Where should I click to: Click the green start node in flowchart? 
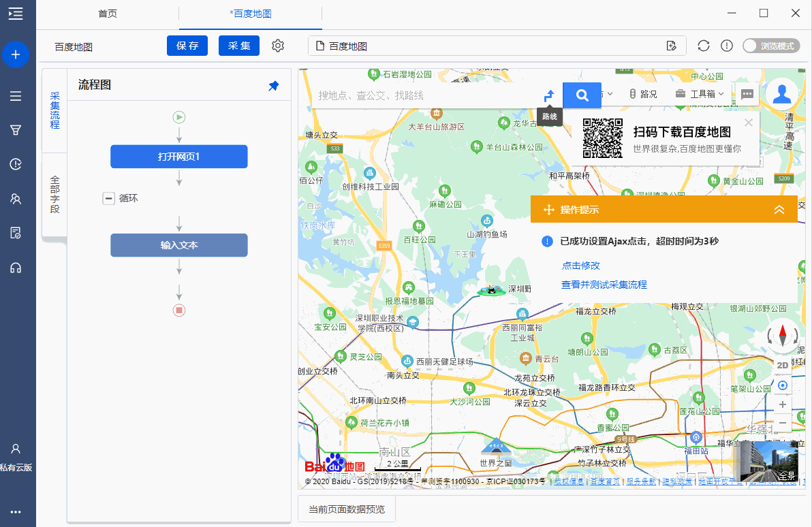(x=179, y=118)
